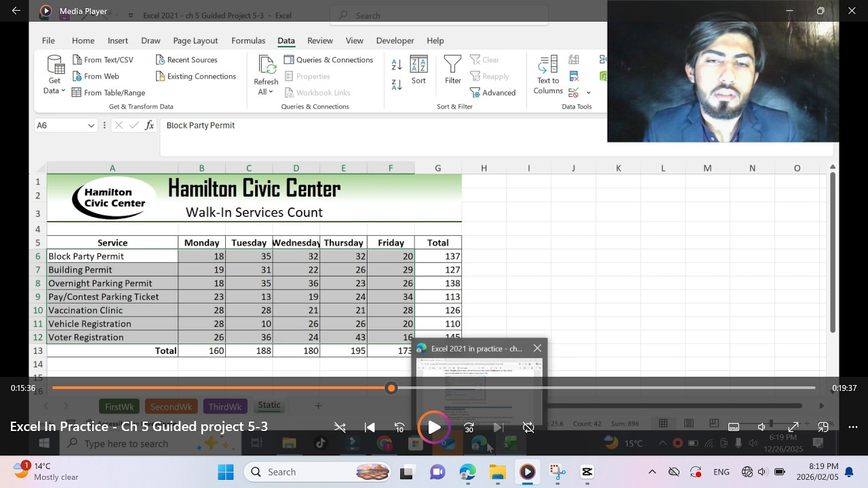Toggle shuffle in Media Player
This screenshot has height=488, width=868.
[340, 428]
